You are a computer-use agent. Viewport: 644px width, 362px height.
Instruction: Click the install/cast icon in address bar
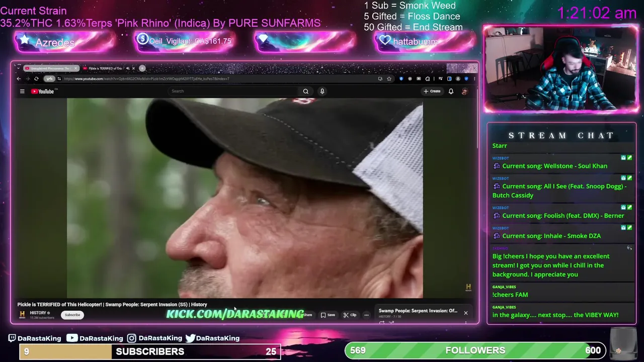[380, 78]
